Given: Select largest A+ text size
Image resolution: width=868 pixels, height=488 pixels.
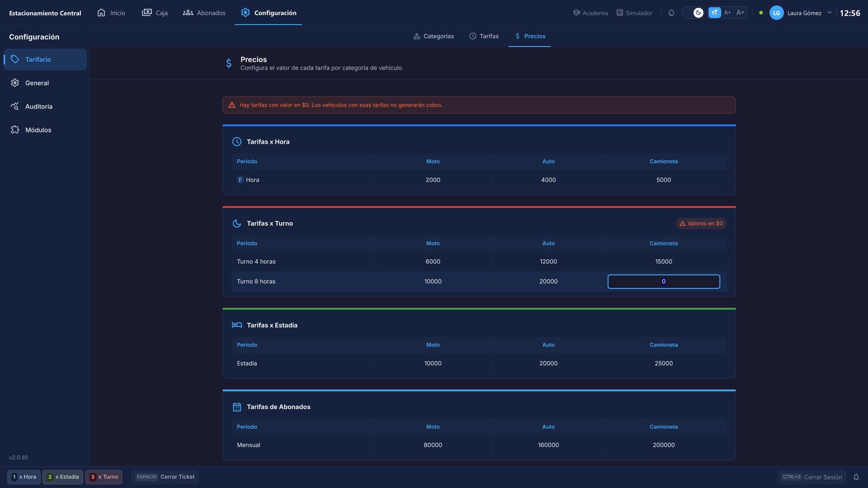Looking at the screenshot, I should [741, 12].
